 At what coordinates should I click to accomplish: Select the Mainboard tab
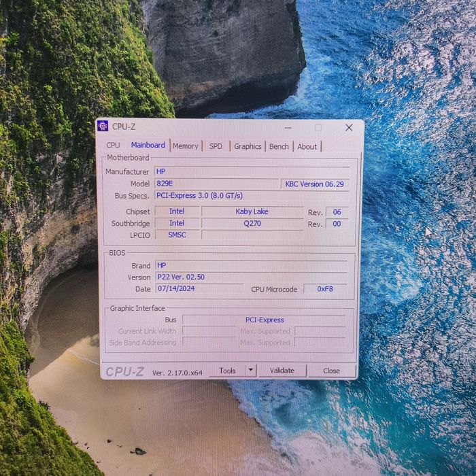click(148, 145)
